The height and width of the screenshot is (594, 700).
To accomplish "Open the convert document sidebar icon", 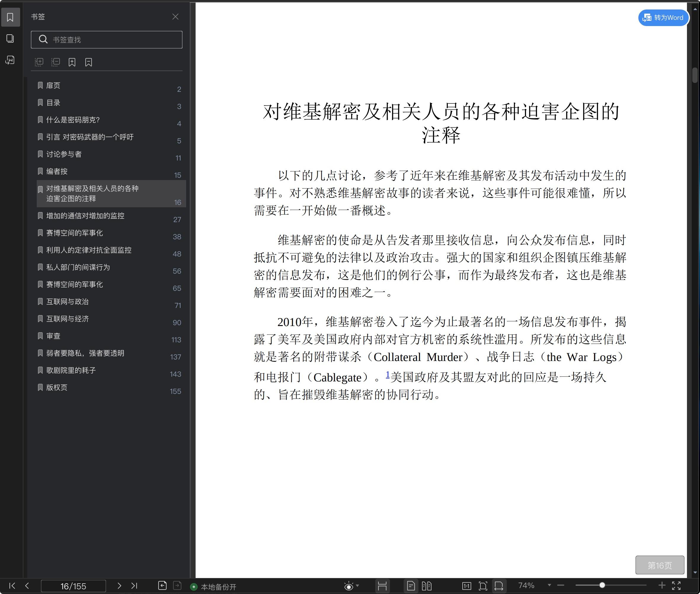I will point(10,60).
